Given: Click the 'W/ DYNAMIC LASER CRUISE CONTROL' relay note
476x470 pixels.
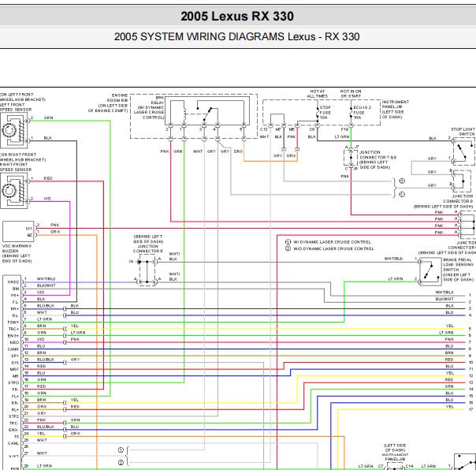Looking at the screenshot, I should point(151,113).
